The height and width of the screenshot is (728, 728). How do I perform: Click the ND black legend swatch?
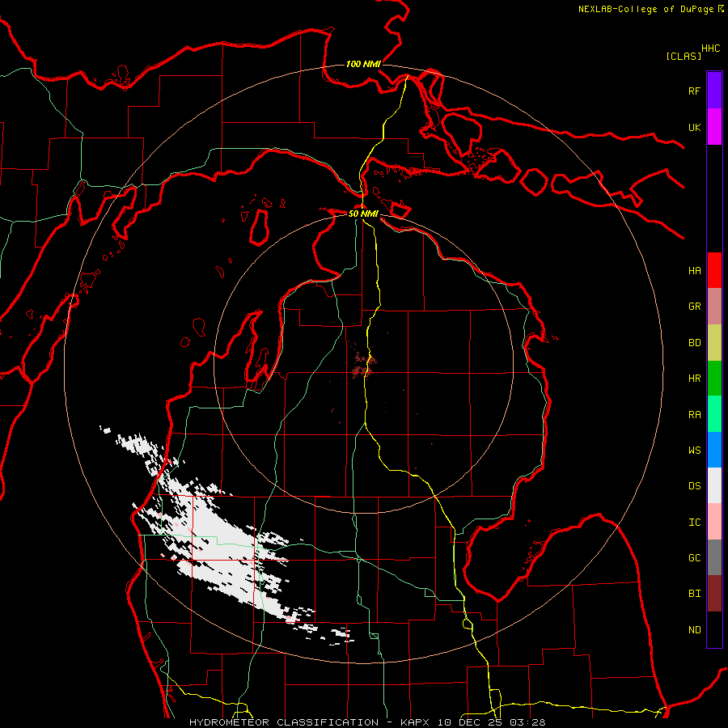(714, 629)
